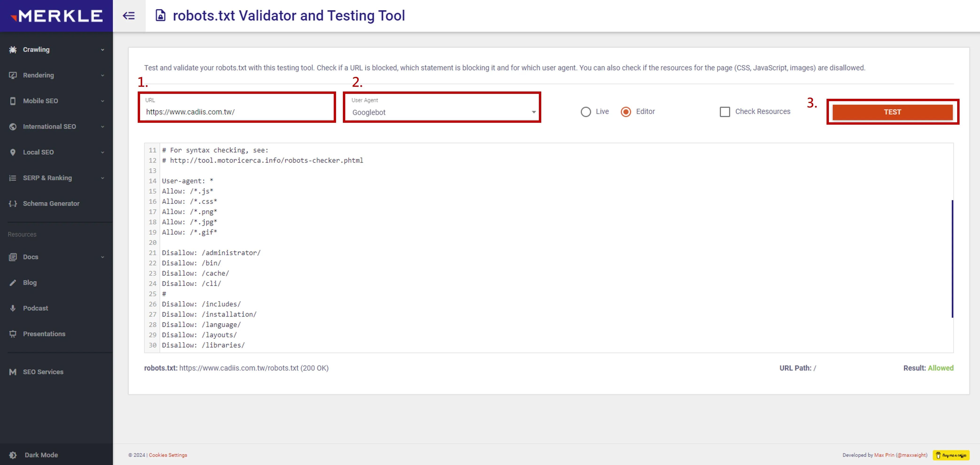Click the Mobile SEO phone icon
The height and width of the screenshot is (465, 980).
13,101
